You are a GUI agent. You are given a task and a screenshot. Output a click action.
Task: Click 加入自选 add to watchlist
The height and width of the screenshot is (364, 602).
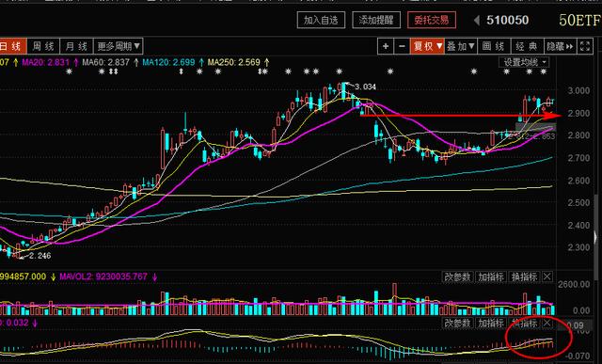321,20
